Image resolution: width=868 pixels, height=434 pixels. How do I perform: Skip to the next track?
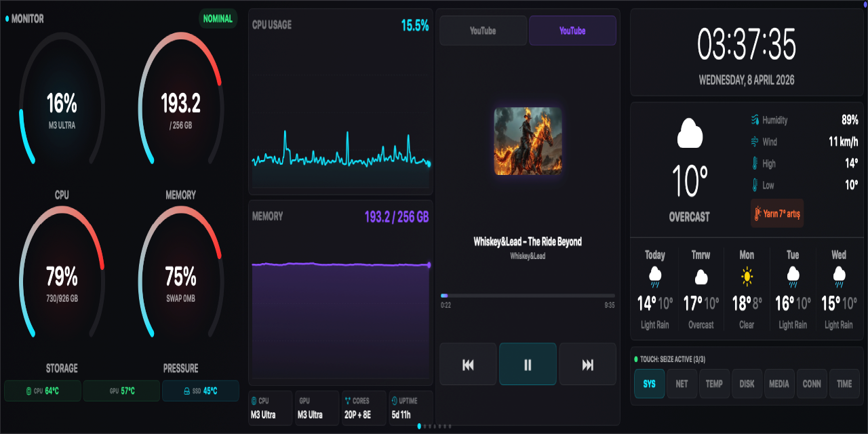coord(588,364)
